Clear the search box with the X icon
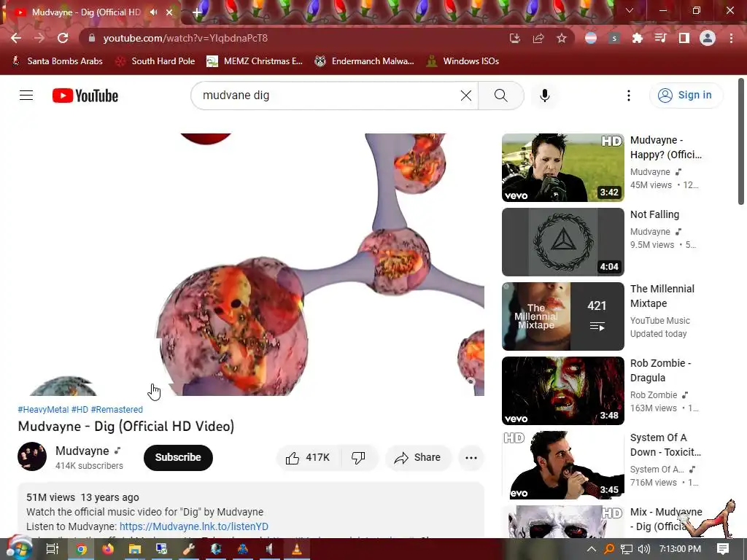 [x=466, y=96]
